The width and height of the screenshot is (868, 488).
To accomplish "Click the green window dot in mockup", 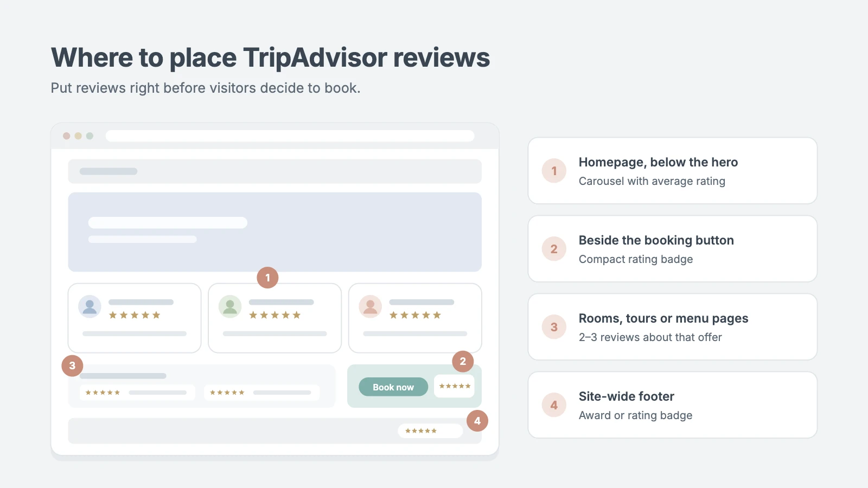I will tap(90, 136).
